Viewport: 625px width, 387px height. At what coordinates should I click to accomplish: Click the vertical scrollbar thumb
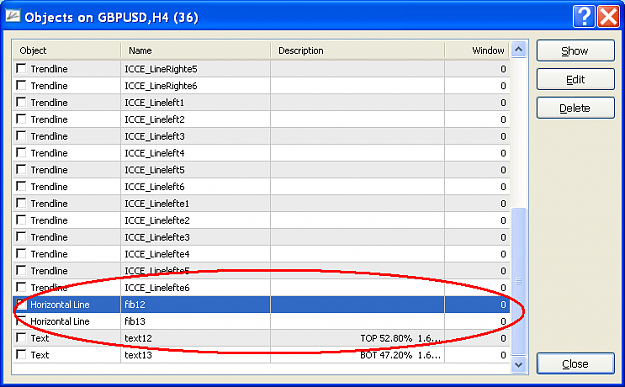click(x=519, y=281)
